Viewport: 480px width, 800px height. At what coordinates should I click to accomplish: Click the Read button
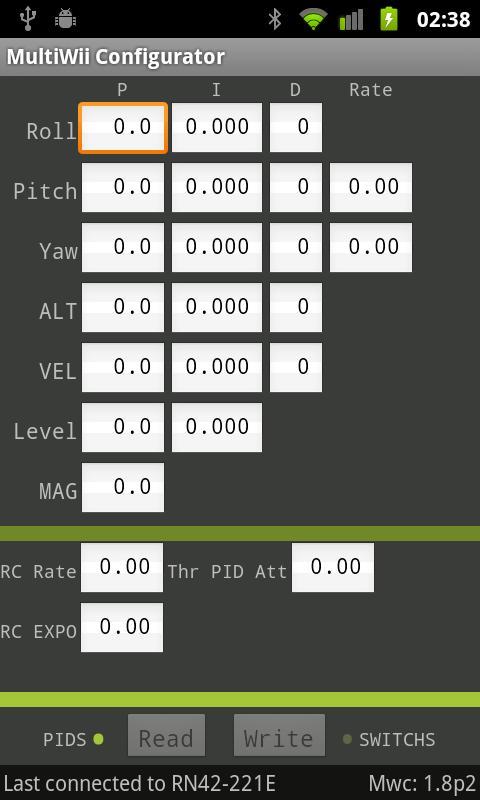coord(166,735)
